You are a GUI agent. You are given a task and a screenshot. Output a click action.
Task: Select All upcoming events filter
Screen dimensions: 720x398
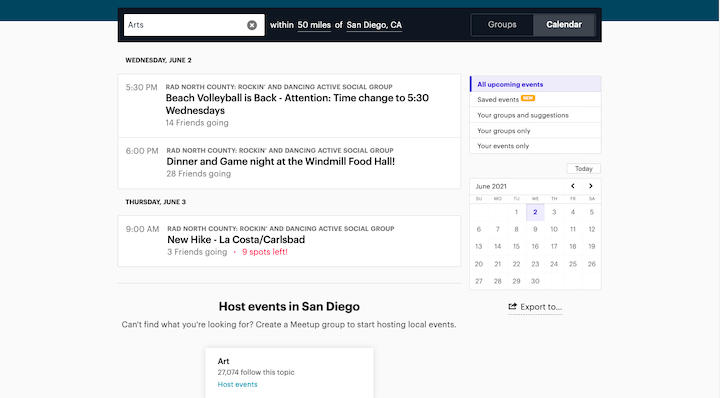pos(535,84)
